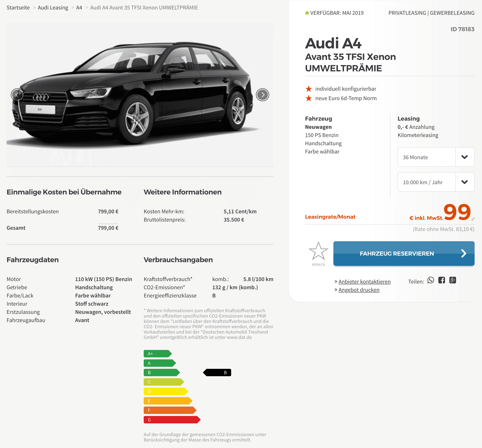Screen dimensions: 482x448
Task: Click yellow-green C efficiency bar
Action: tap(164, 382)
